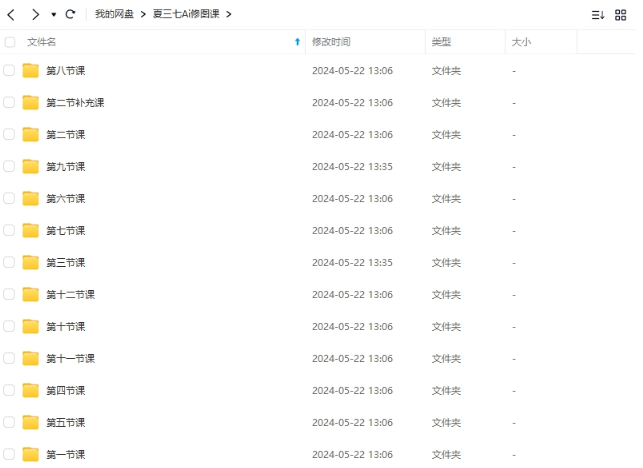
Task: Open the folder name 第三节课
Action: coord(66,263)
